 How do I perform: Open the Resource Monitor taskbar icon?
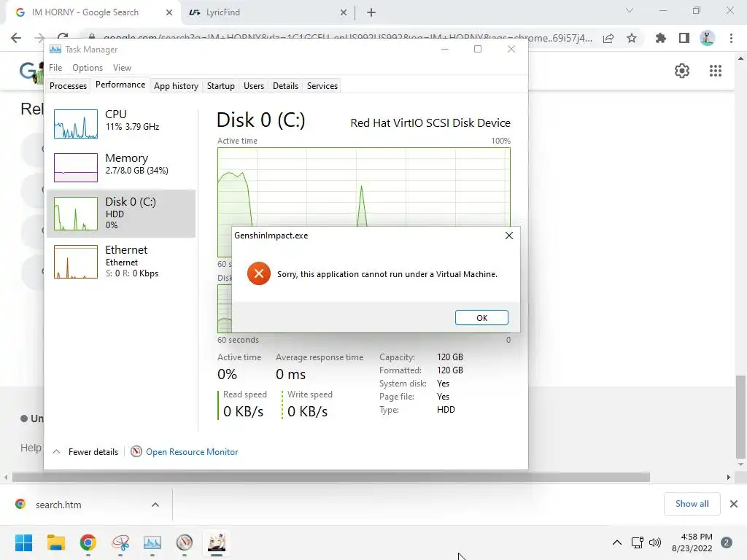coord(185,542)
